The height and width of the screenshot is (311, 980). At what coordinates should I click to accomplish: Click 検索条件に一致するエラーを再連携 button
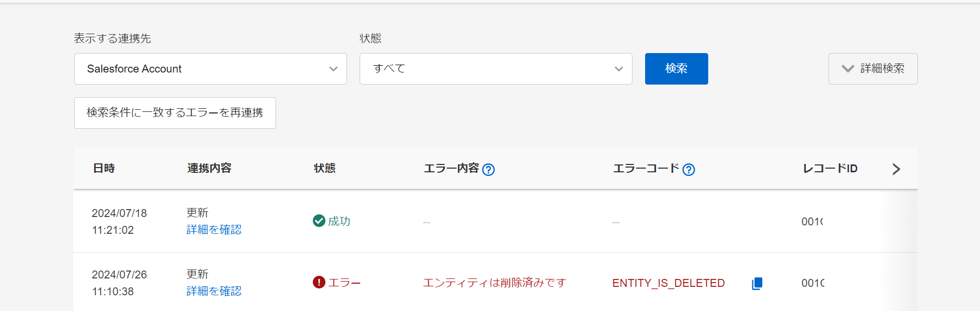point(175,113)
